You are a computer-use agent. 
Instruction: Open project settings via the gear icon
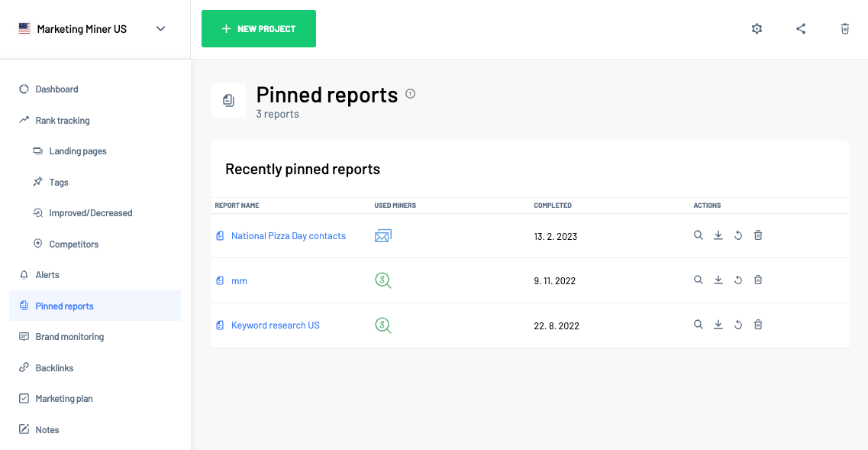click(757, 28)
